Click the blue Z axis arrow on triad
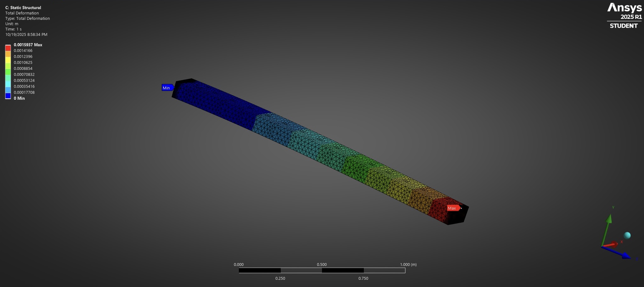 tap(617, 253)
